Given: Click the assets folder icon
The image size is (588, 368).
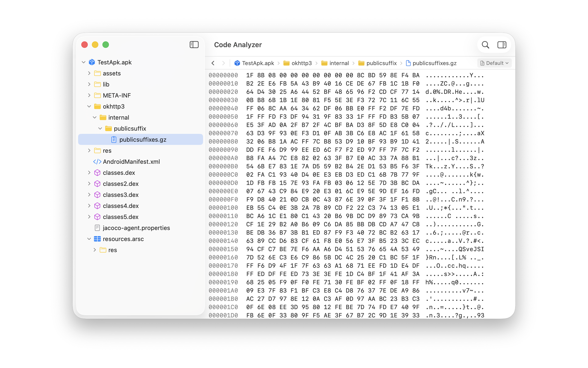Looking at the screenshot, I should (x=97, y=73).
